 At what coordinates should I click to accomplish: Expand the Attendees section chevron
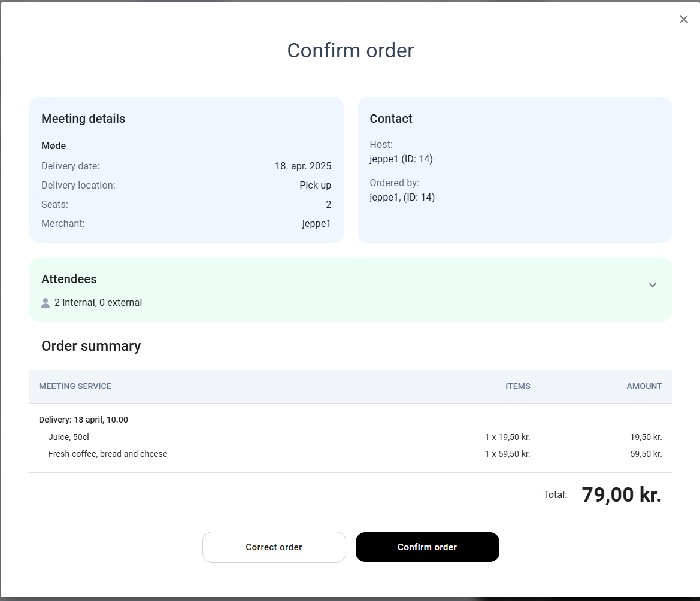[652, 285]
